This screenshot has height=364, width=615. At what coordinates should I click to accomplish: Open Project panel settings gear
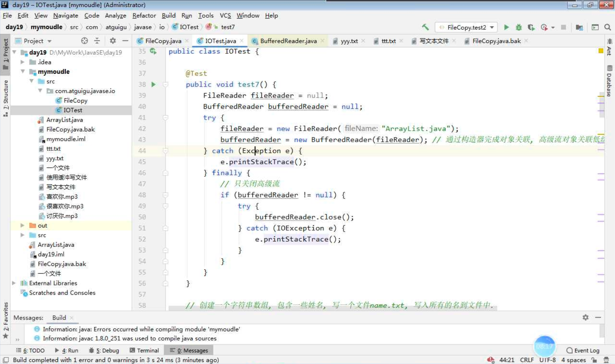[x=113, y=41]
